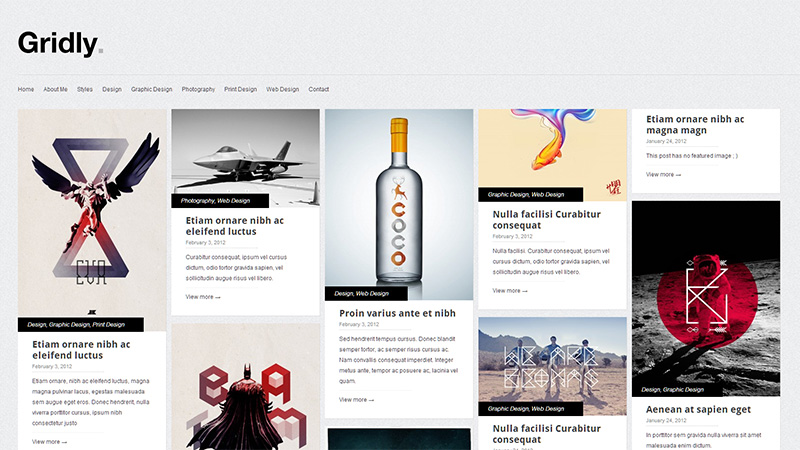Open the 'Proin varius ante et nibh' post title

tap(397, 313)
